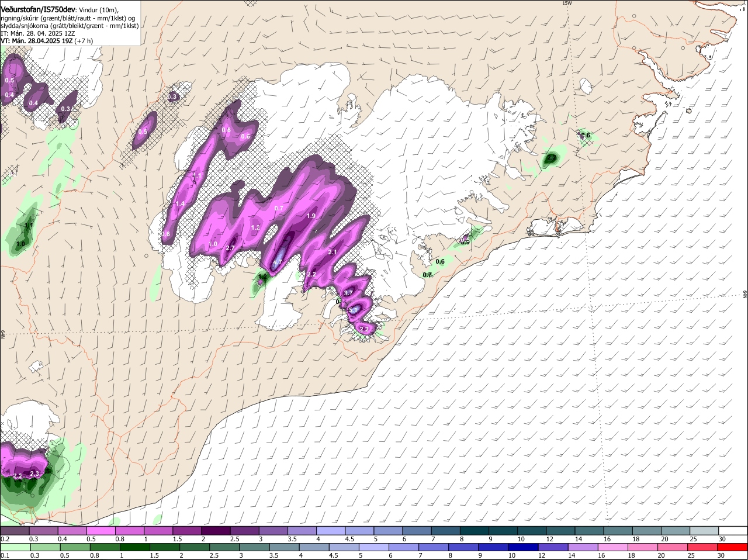Click the black 0.7 rain value
The image size is (748, 560).
click(427, 275)
